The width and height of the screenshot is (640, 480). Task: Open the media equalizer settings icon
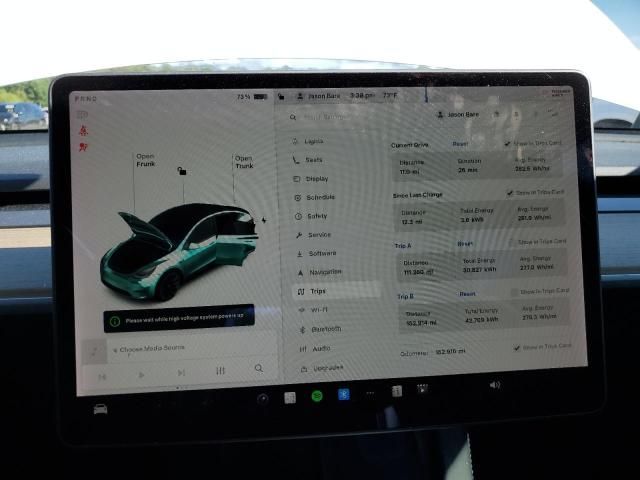(220, 371)
